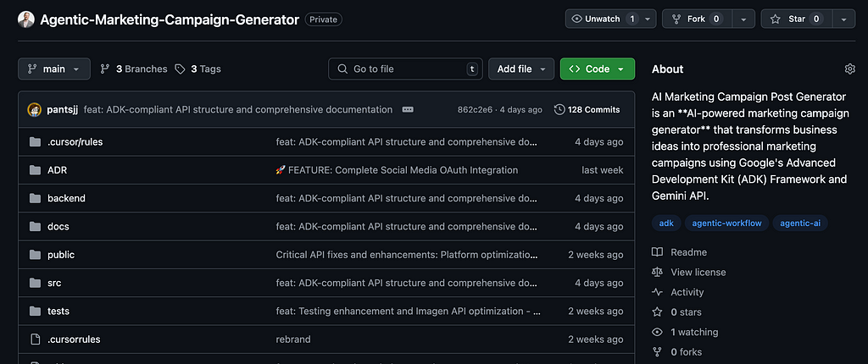This screenshot has height=364, width=868.
Task: Click the branches icon
Action: click(x=104, y=69)
